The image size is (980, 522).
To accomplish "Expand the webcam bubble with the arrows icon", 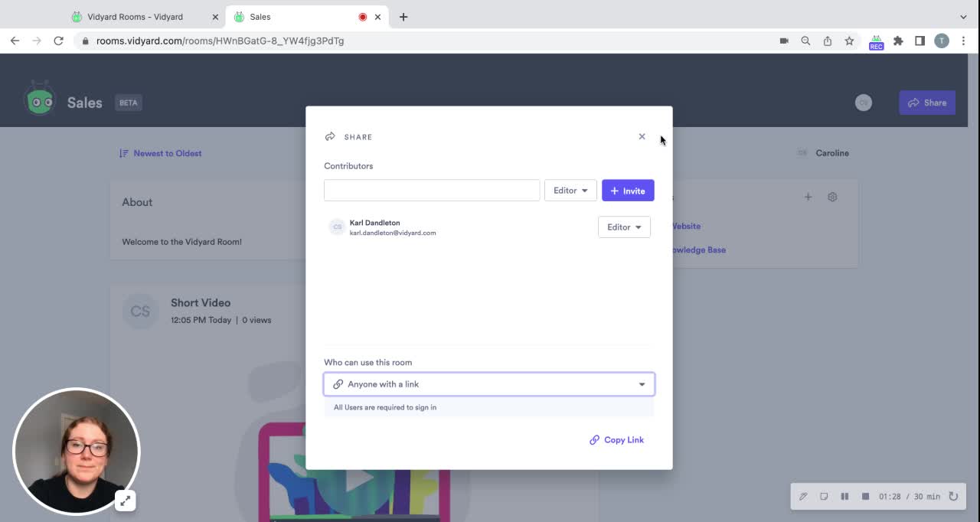I will [125, 501].
